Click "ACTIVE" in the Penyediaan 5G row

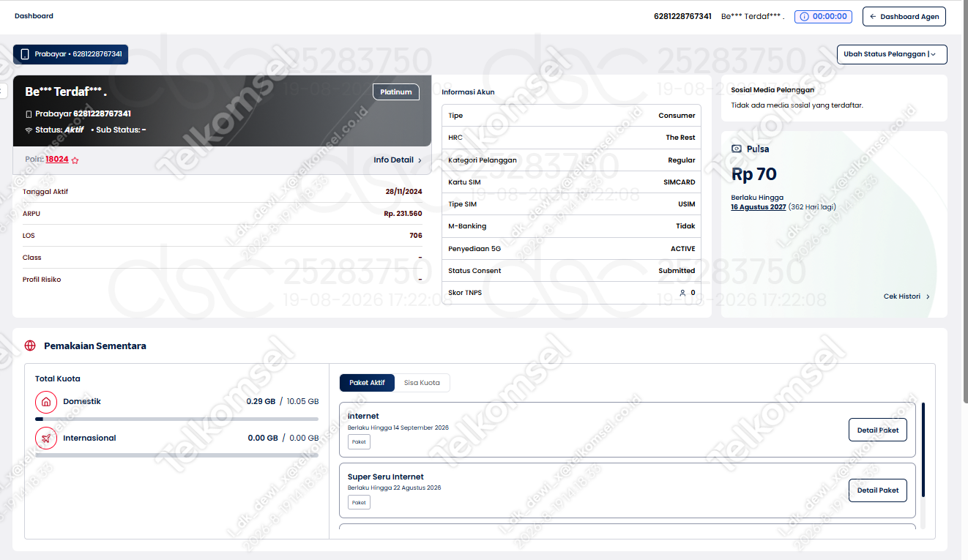tap(683, 249)
